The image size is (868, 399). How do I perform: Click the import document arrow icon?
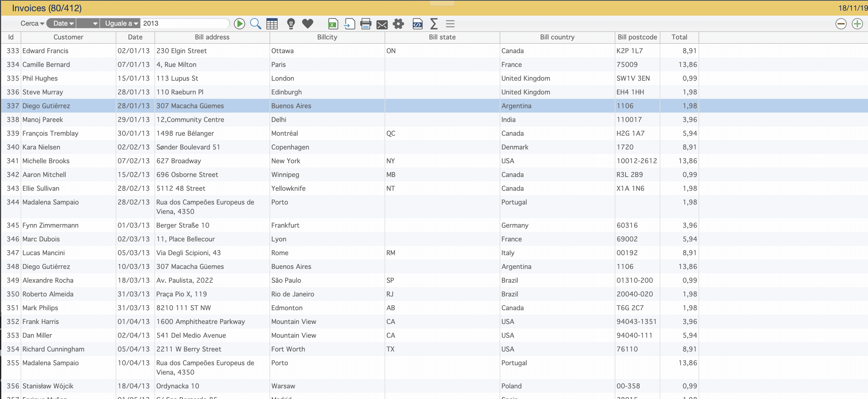(x=350, y=23)
